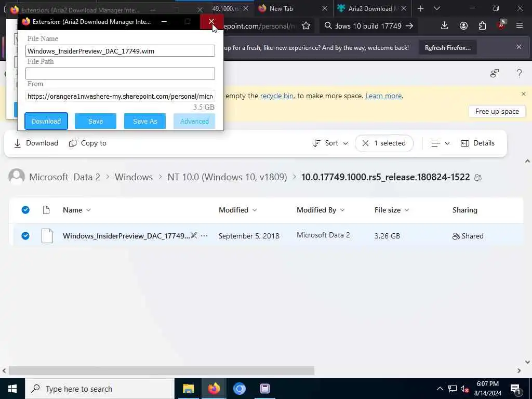Open the SharePoint feedback icon

coord(495,73)
